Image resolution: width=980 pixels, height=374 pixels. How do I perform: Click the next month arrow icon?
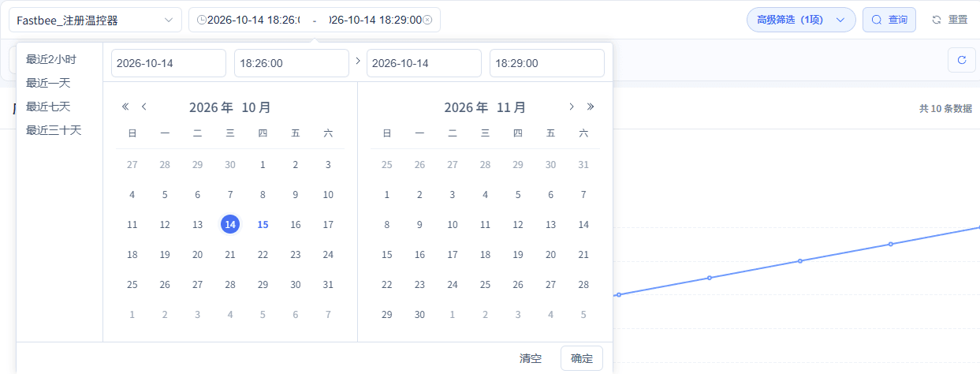572,107
